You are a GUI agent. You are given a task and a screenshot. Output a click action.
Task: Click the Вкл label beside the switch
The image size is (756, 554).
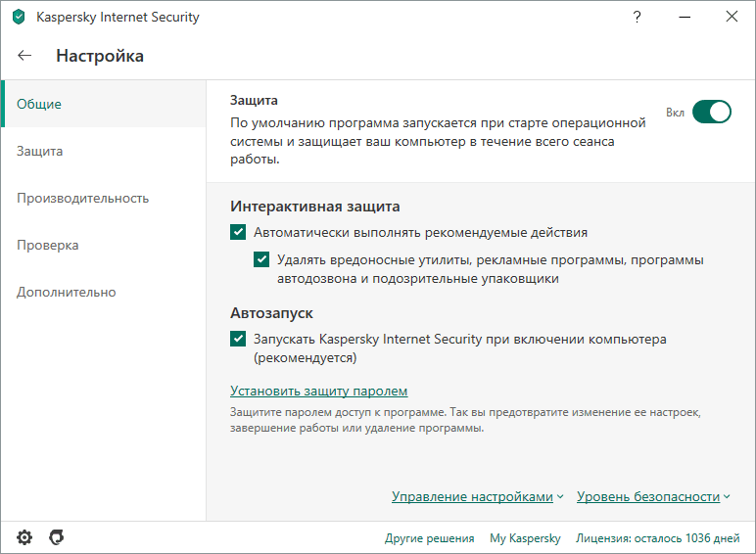[675, 113]
